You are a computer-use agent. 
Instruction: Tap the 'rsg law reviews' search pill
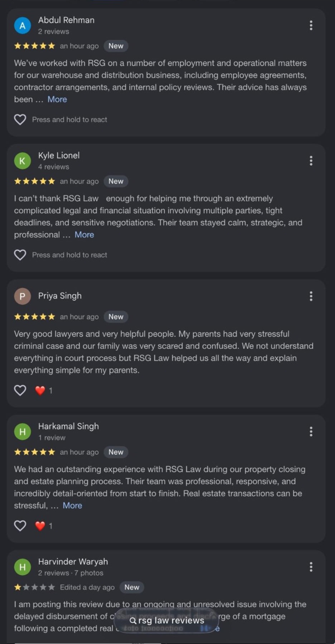(166, 620)
